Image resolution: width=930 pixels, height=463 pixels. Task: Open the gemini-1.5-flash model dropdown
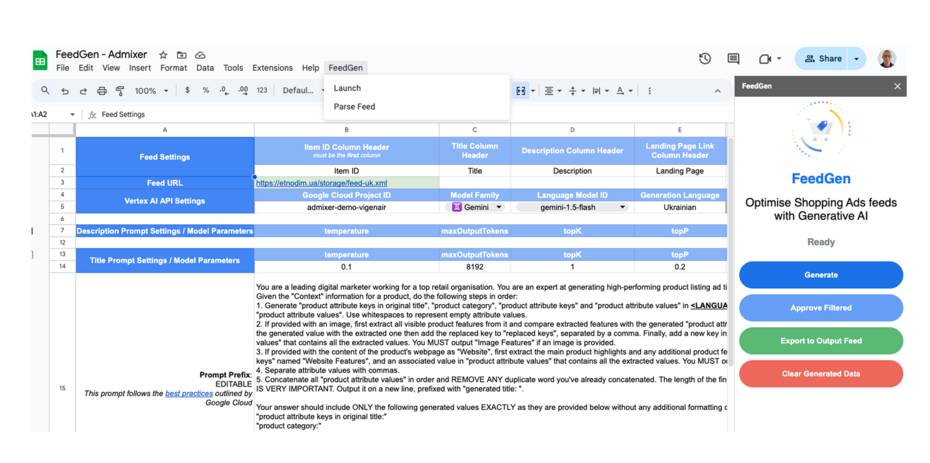tap(622, 207)
